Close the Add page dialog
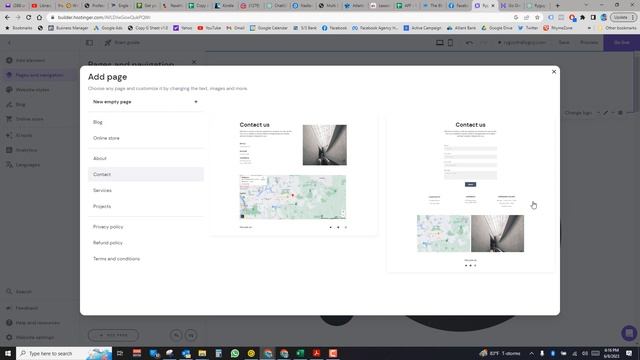 click(x=554, y=72)
